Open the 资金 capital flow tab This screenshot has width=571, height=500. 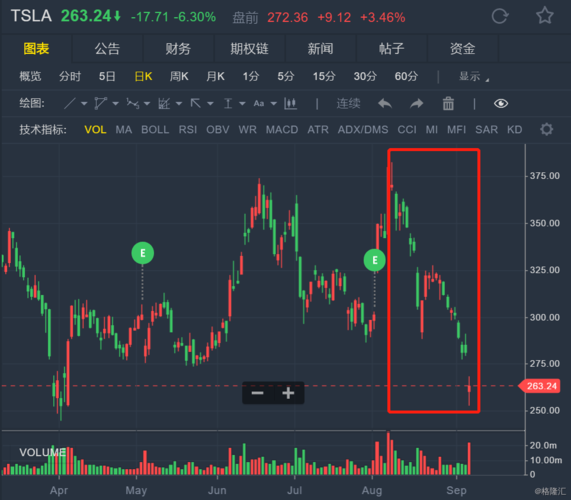coord(462,48)
